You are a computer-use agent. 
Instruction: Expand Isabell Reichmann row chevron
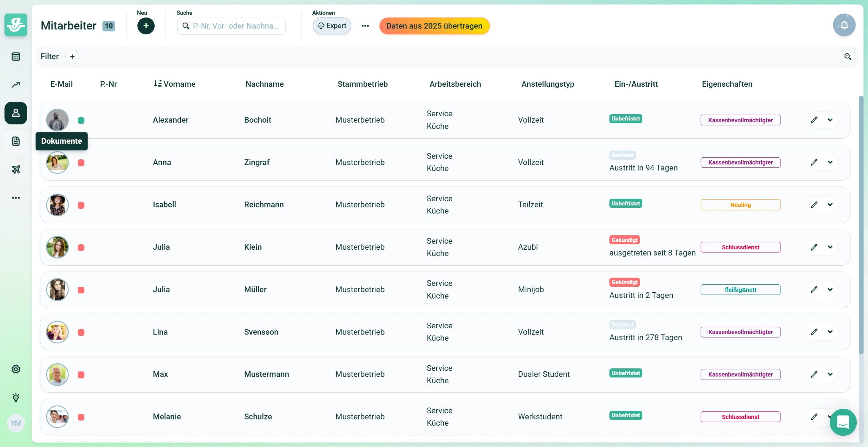click(x=830, y=205)
